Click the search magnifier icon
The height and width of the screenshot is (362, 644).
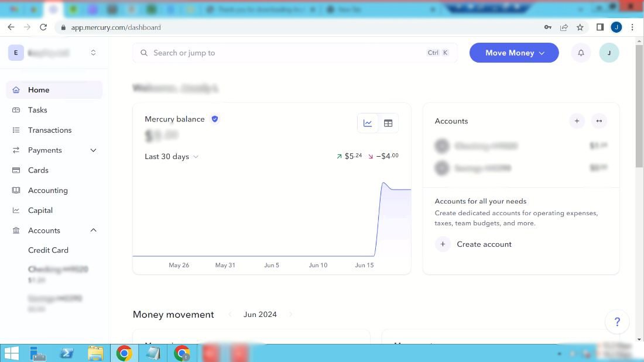click(144, 53)
